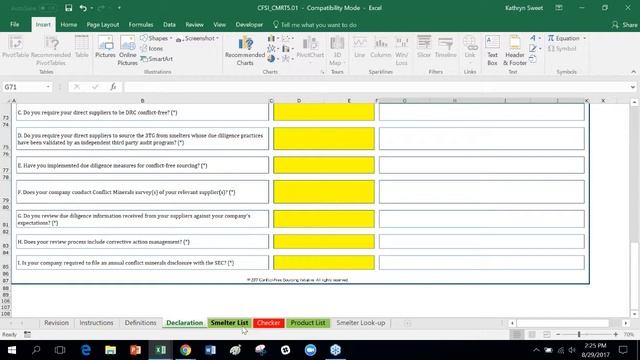Open the Instructions sheet tab
Image resolution: width=640 pixels, height=360 pixels.
coord(96,322)
